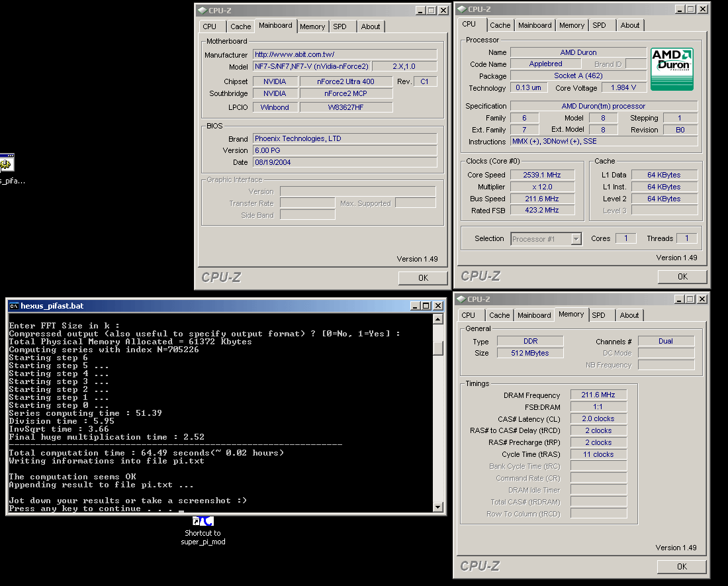The height and width of the screenshot is (586, 728).
Task: Open Mainboard tab in the CPU window
Action: [x=535, y=25]
